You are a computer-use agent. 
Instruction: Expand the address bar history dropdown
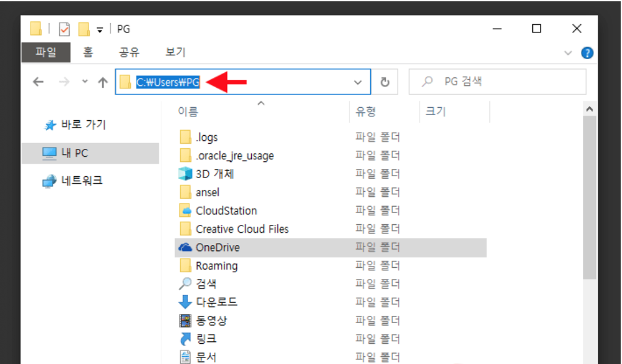pyautogui.click(x=357, y=82)
